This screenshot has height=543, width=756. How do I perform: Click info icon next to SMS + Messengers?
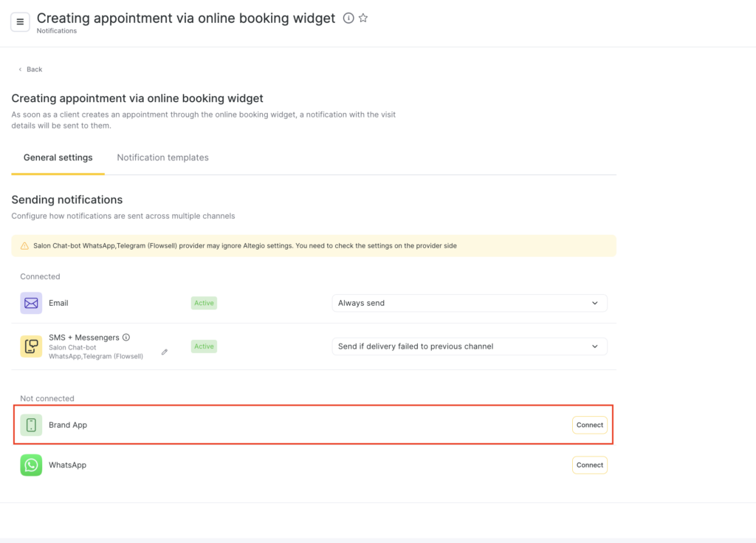click(126, 338)
